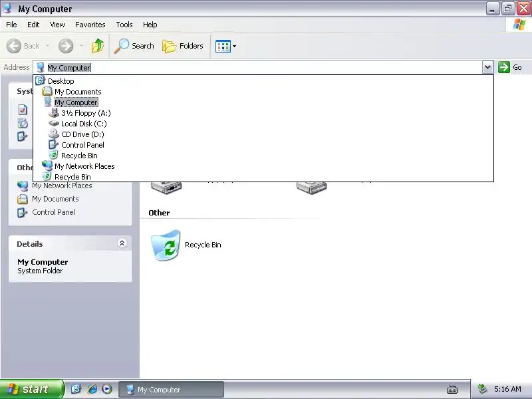Open the Favorites menu
The height and width of the screenshot is (399, 532).
coord(90,25)
